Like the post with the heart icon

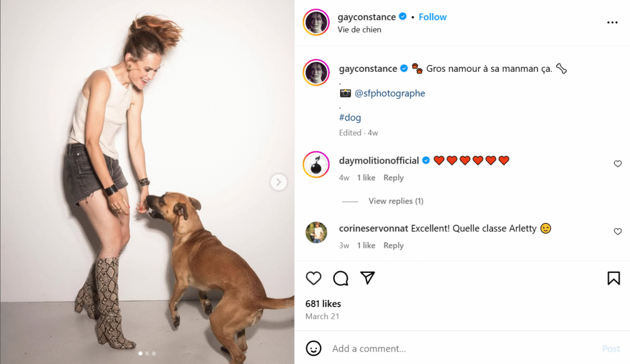click(x=314, y=278)
